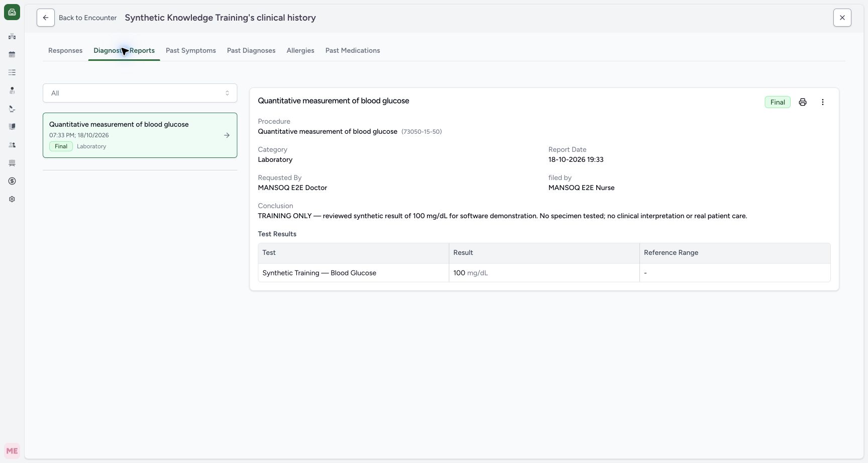This screenshot has height=463, width=868.
Task: Click Synthetic Training — Blood Glucose test cell
Action: click(353, 273)
